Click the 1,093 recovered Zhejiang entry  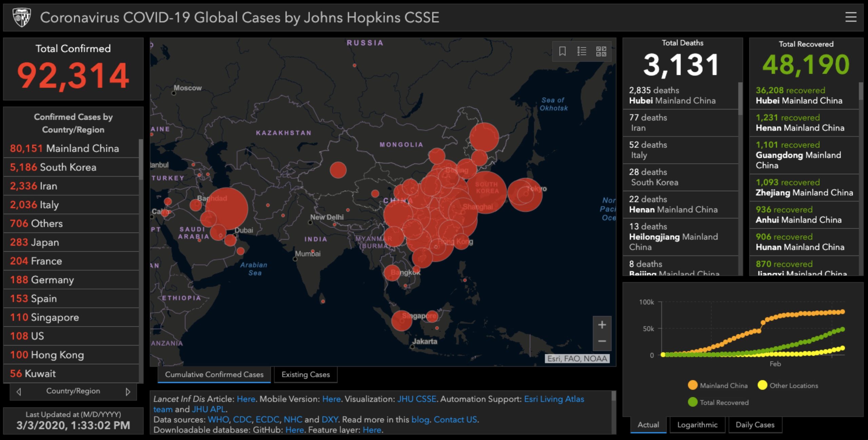point(804,188)
